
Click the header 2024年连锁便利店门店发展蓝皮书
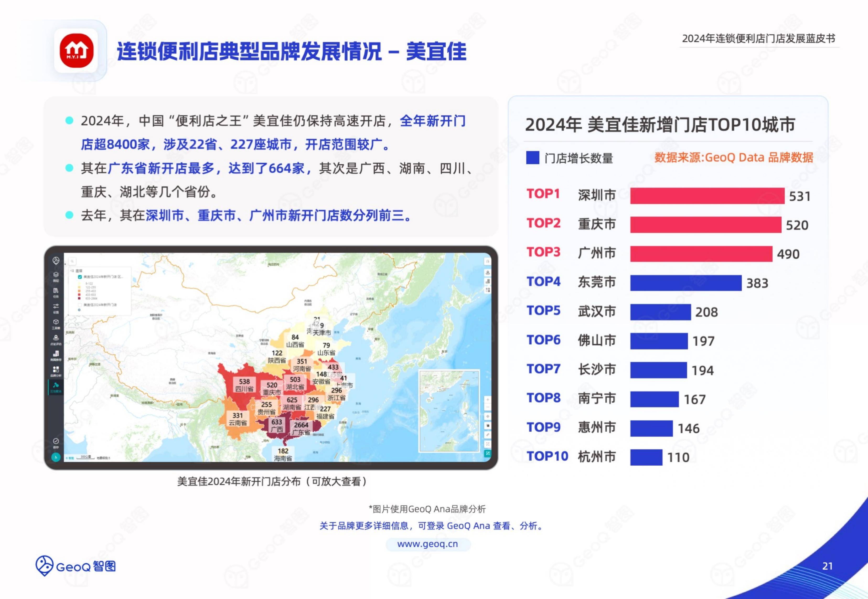pyautogui.click(x=758, y=38)
